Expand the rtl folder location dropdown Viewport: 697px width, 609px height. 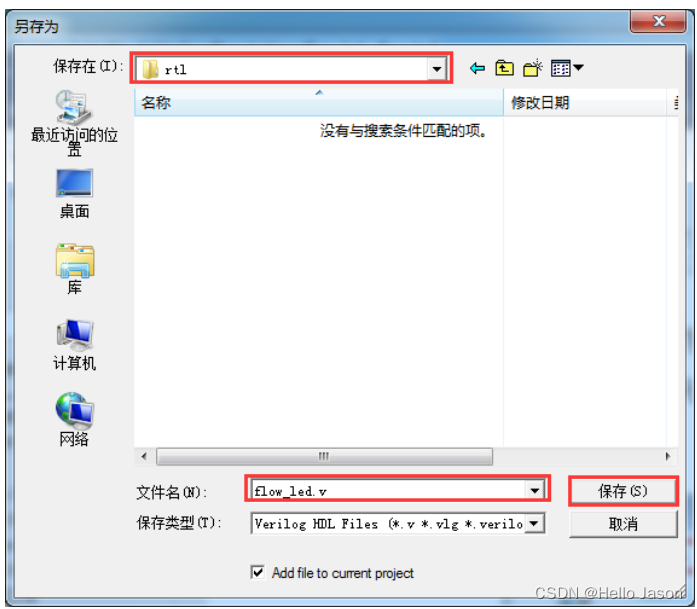click(x=437, y=69)
